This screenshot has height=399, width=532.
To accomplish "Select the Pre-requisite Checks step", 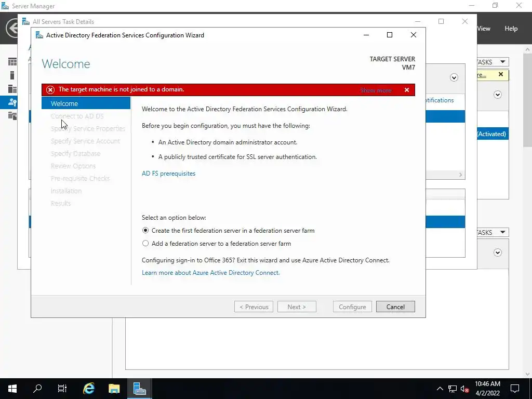I will (80, 179).
